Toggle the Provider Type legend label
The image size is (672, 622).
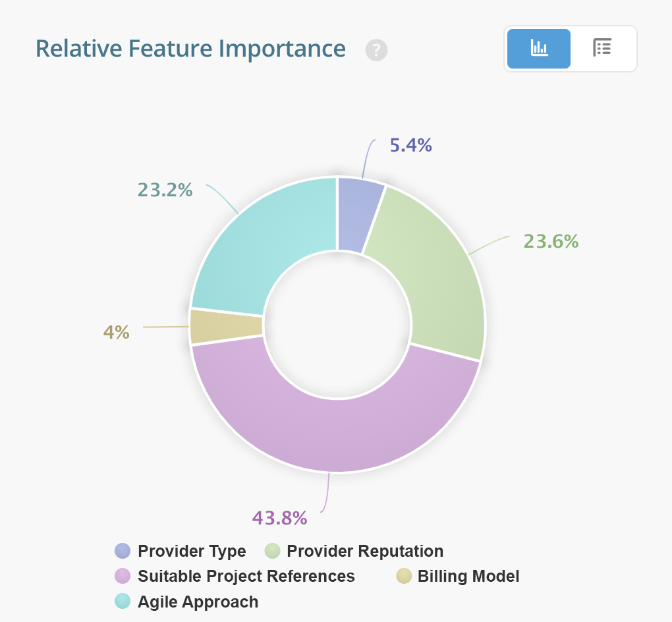point(192,551)
